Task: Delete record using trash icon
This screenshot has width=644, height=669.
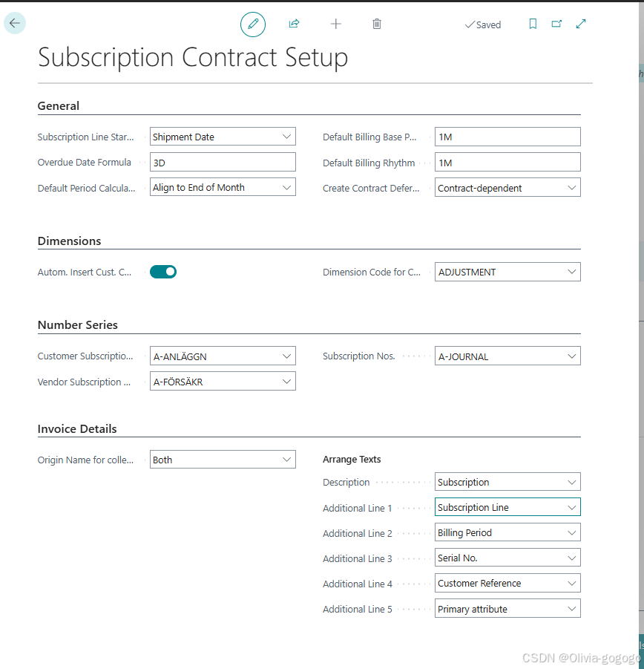Action: 376,24
